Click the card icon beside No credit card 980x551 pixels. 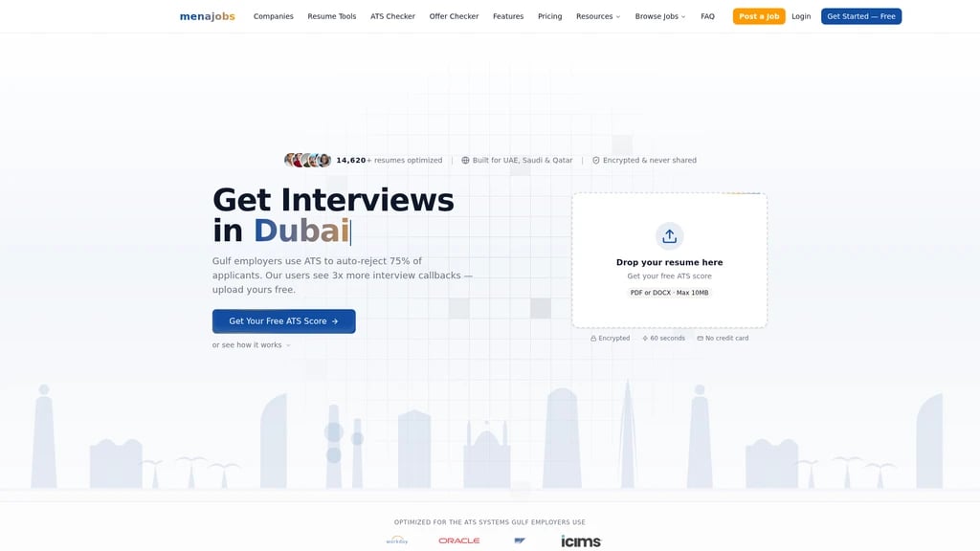(x=700, y=338)
